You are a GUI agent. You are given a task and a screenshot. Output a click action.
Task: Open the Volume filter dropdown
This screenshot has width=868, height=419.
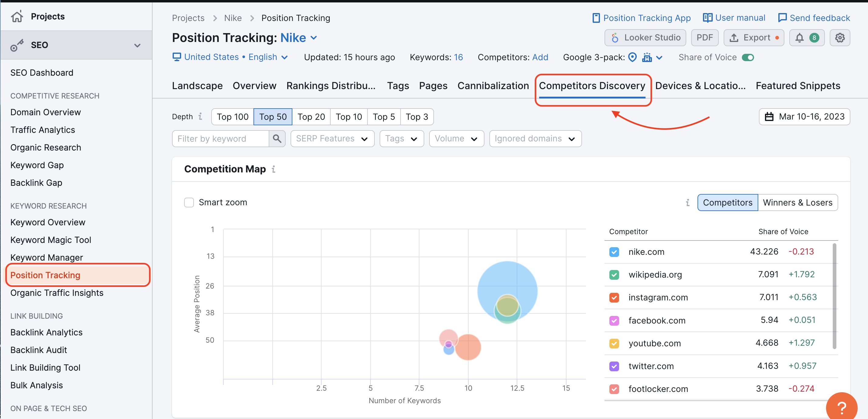pos(456,139)
